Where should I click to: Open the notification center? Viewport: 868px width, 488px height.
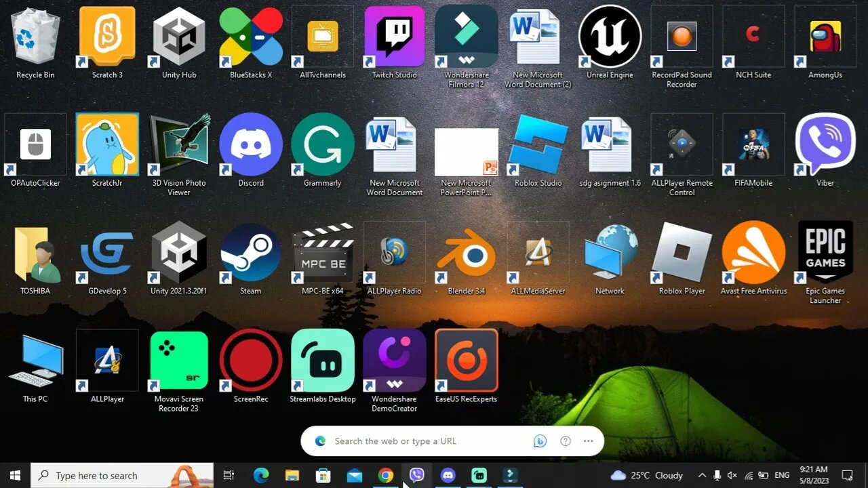pyautogui.click(x=848, y=476)
